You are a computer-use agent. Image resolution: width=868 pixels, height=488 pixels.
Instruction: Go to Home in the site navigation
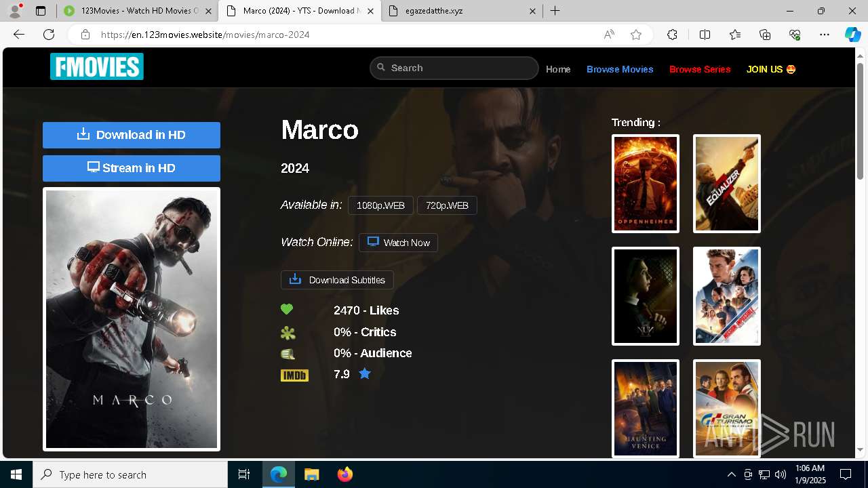[558, 69]
